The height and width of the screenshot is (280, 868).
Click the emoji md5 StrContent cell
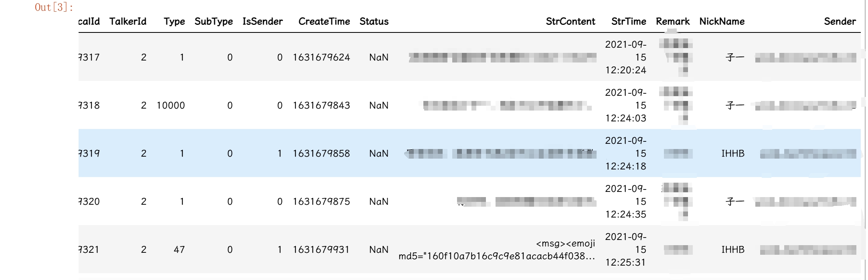click(497, 250)
